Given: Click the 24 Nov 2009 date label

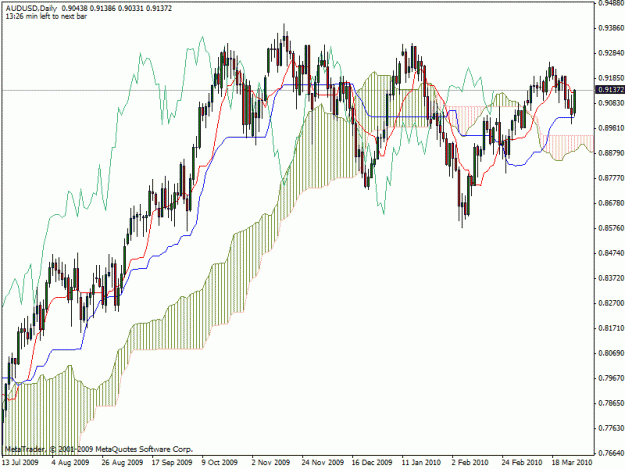Looking at the screenshot, I should (x=323, y=462).
